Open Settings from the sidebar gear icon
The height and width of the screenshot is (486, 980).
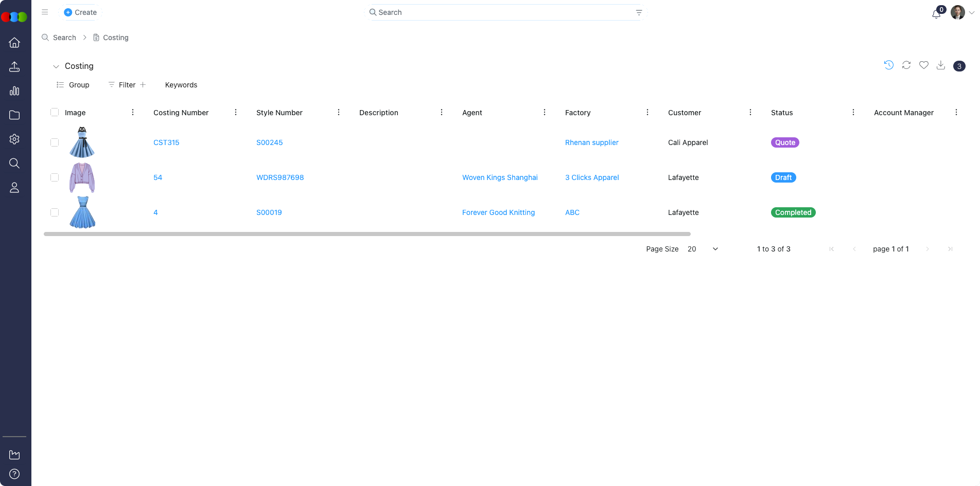(x=14, y=139)
